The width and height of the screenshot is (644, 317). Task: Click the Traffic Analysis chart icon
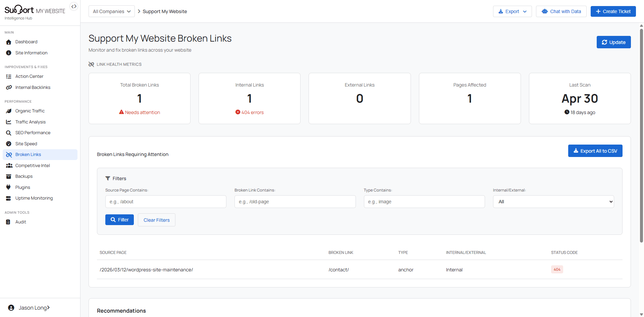pyautogui.click(x=9, y=122)
